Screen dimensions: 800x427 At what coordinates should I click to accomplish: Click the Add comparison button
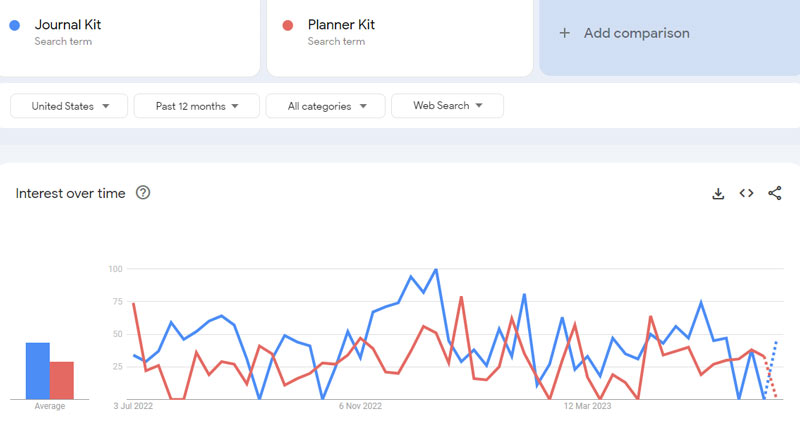[x=636, y=33]
